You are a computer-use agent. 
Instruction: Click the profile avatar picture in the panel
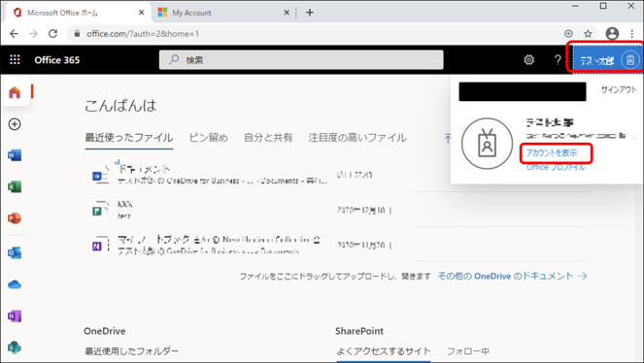click(x=487, y=144)
